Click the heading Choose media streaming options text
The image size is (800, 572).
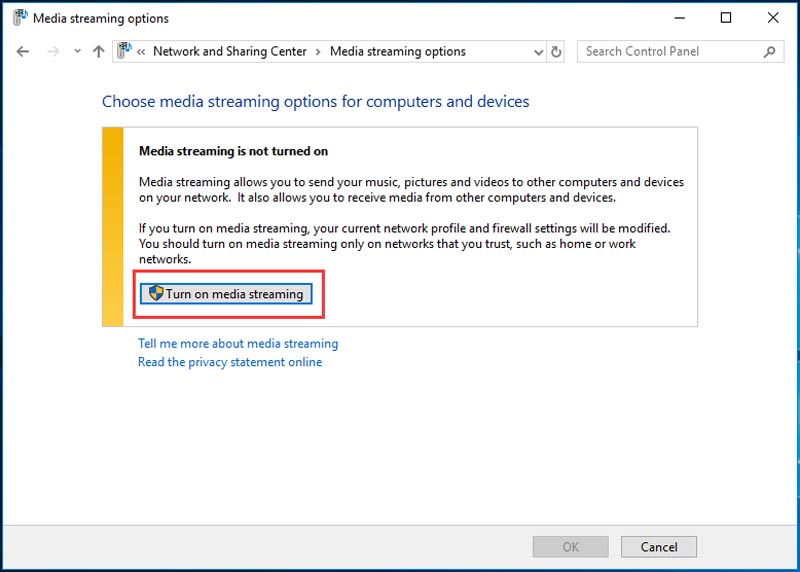(315, 102)
